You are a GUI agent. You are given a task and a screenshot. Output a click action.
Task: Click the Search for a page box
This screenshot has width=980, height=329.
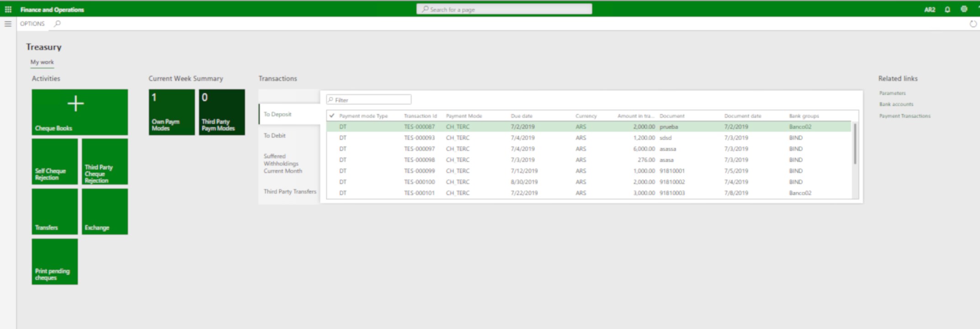504,9
